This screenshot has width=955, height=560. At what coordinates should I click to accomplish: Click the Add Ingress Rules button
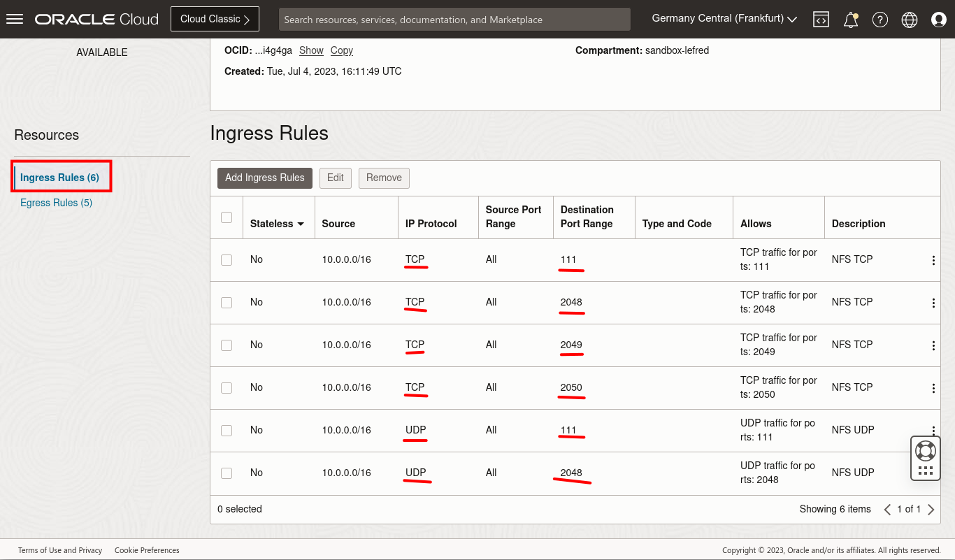click(x=264, y=178)
